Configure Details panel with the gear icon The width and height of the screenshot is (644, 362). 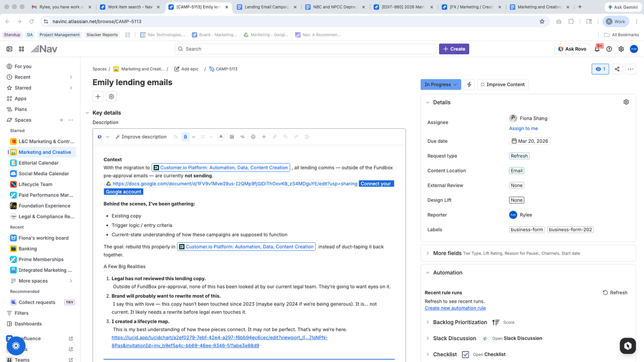click(x=626, y=102)
